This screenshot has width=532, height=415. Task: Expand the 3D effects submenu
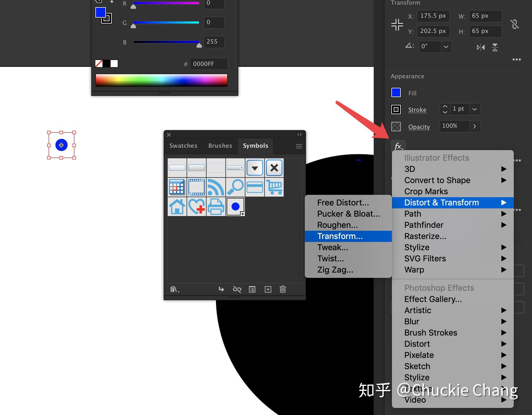[453, 169]
